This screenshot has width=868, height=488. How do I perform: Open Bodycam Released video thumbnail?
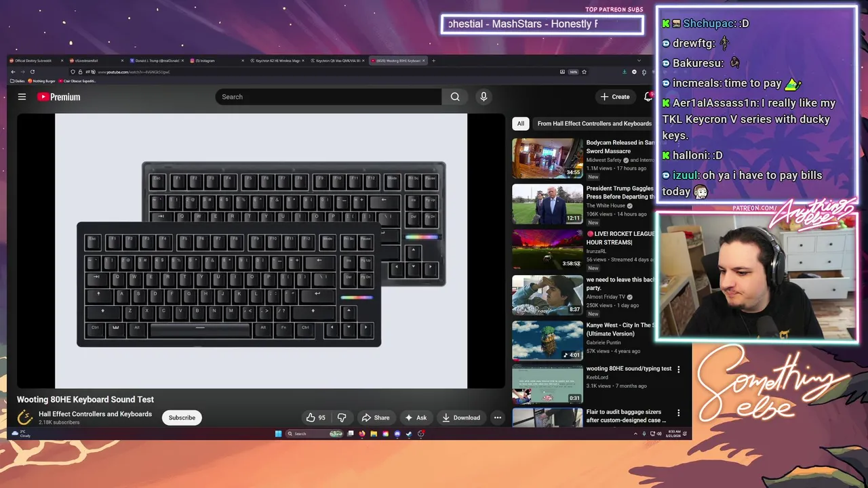pyautogui.click(x=547, y=159)
